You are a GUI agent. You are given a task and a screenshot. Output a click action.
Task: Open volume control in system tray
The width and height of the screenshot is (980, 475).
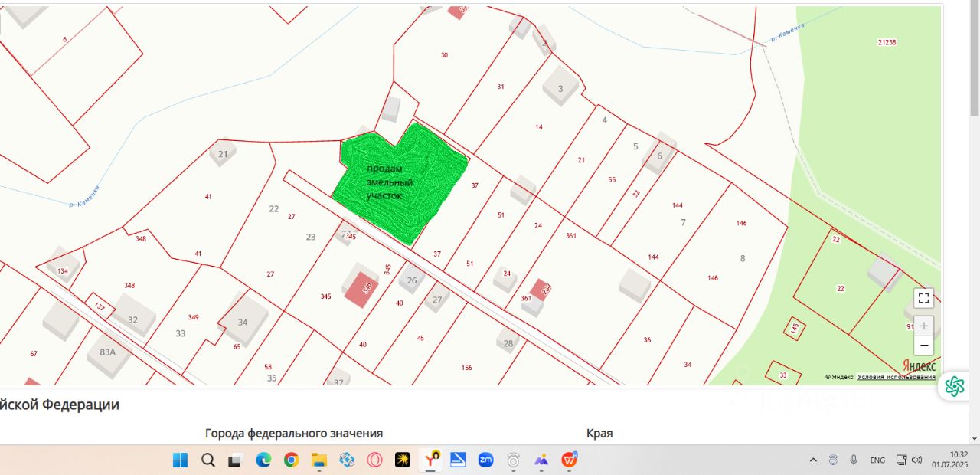(917, 460)
